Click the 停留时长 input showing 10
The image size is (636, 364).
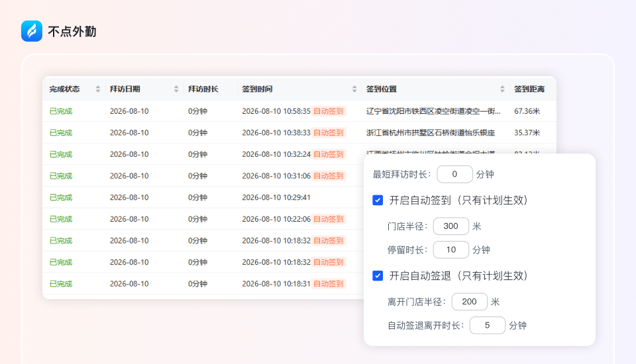[451, 250]
